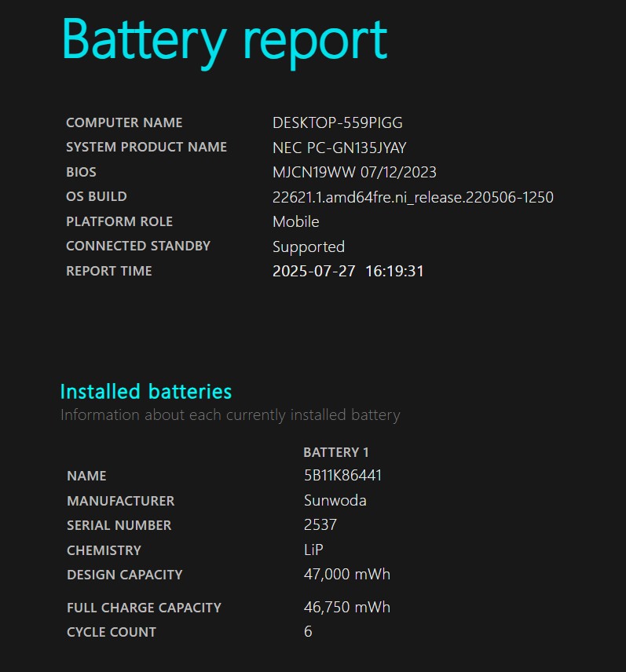
Task: Click the BATTERY 1 column header
Action: tap(336, 452)
